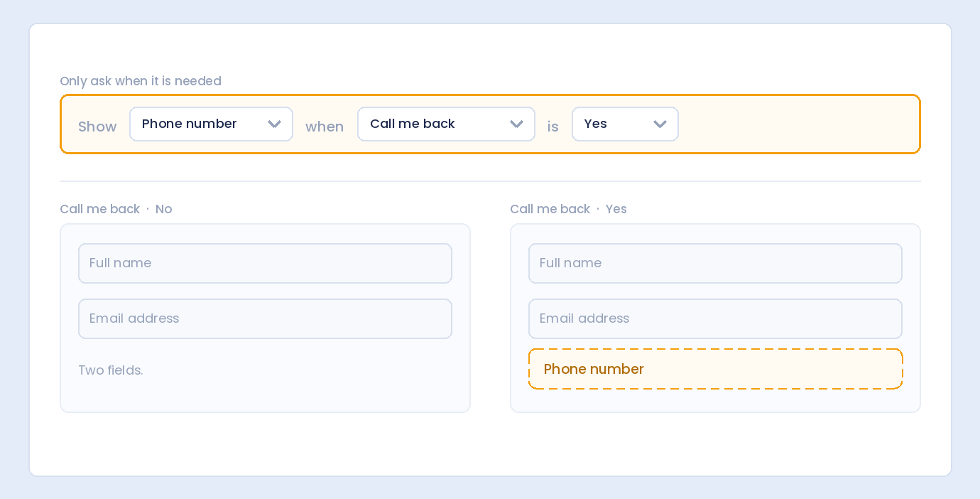The width and height of the screenshot is (980, 499).
Task: Click the 'Call me back · Yes' label
Action: point(568,209)
